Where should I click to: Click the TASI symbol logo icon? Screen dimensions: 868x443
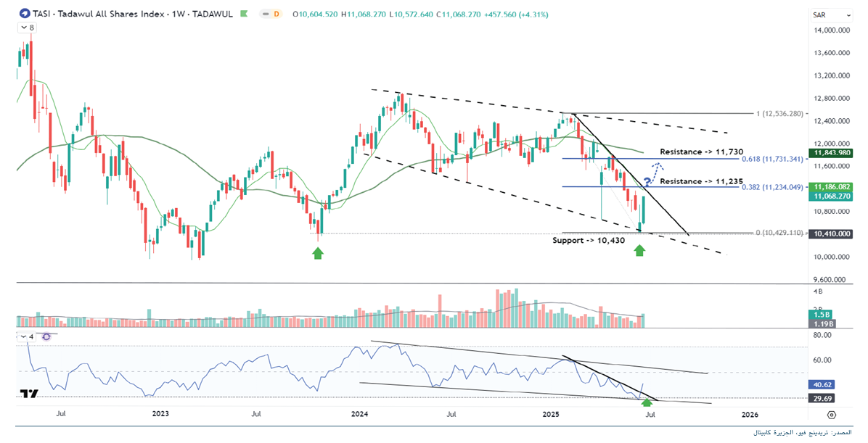[25, 14]
